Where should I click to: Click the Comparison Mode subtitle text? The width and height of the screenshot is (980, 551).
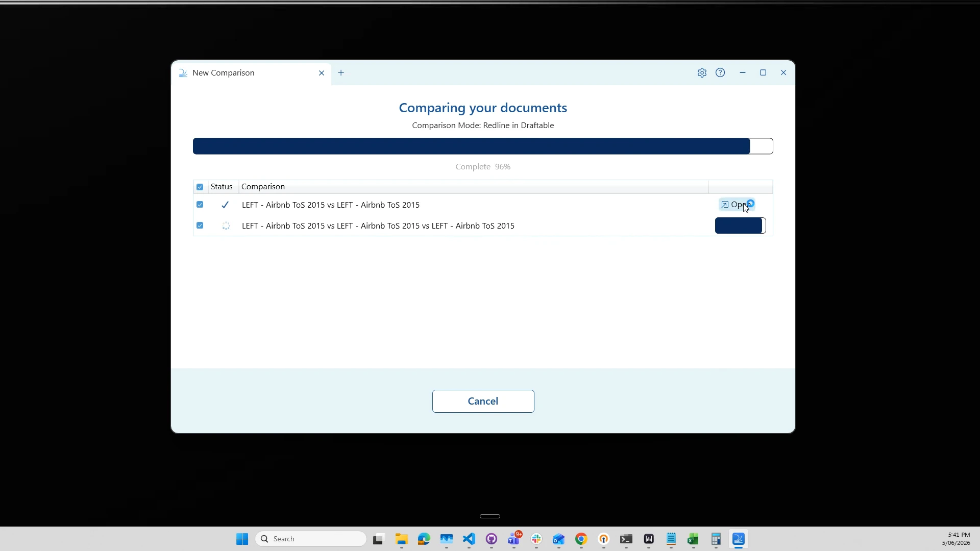(483, 126)
